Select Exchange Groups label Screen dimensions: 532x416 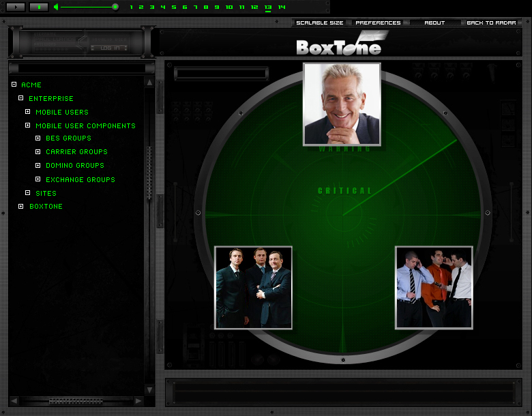point(80,179)
